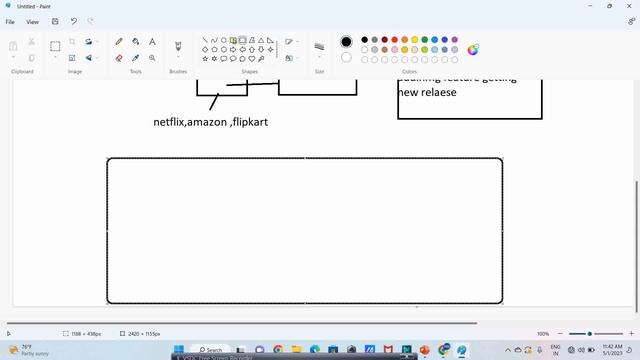Activate Color 2 white background circle
The height and width of the screenshot is (360, 640).
click(346, 57)
